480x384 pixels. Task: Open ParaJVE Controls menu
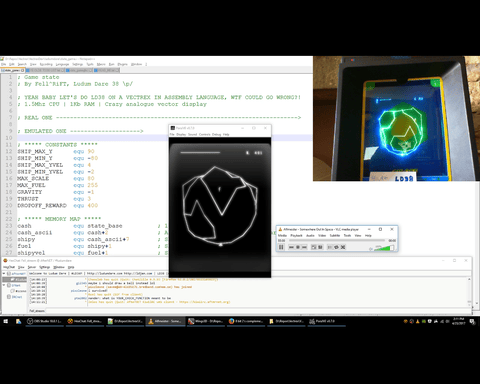point(205,134)
